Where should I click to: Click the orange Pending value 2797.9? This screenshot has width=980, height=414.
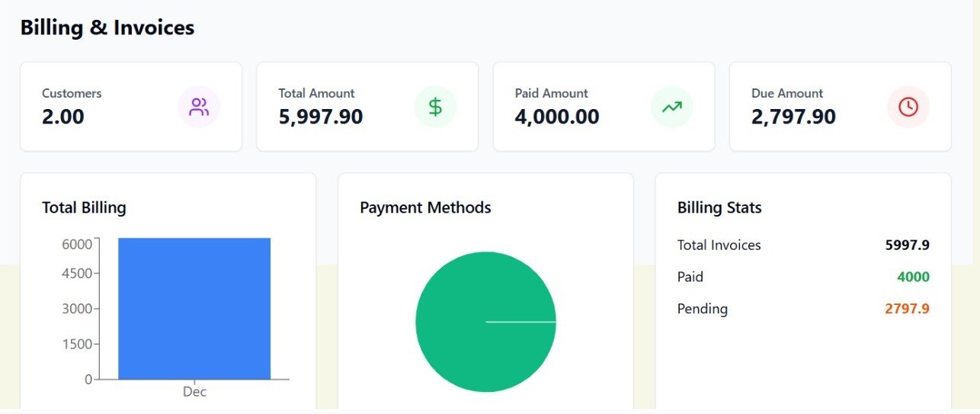click(x=907, y=309)
